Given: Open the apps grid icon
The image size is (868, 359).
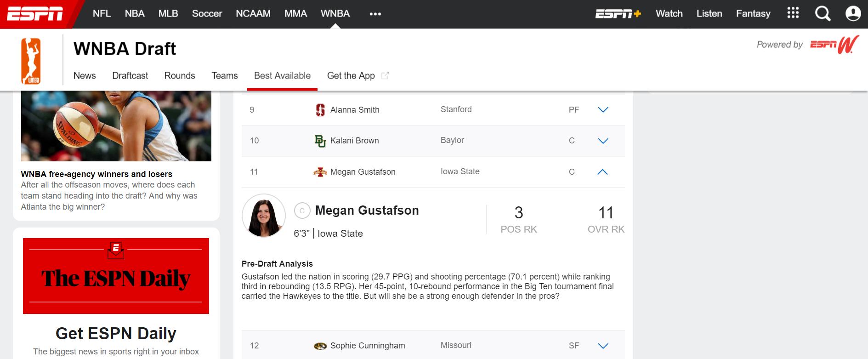Looking at the screenshot, I should tap(793, 13).
